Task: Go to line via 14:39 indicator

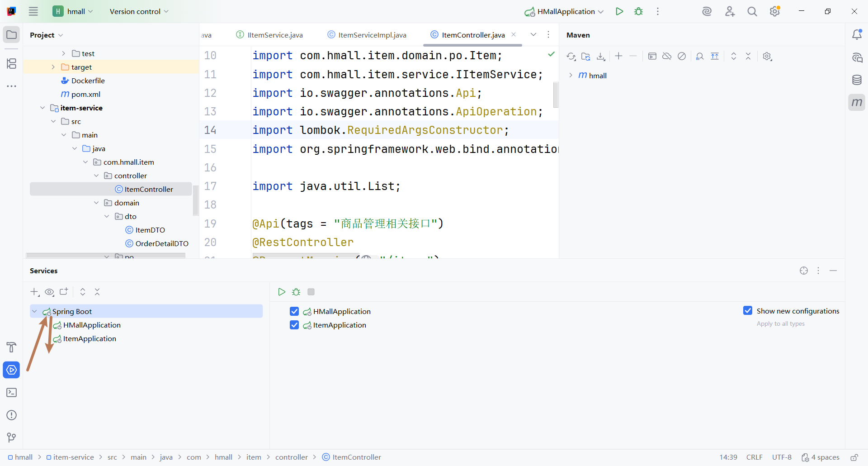Action: click(728, 457)
